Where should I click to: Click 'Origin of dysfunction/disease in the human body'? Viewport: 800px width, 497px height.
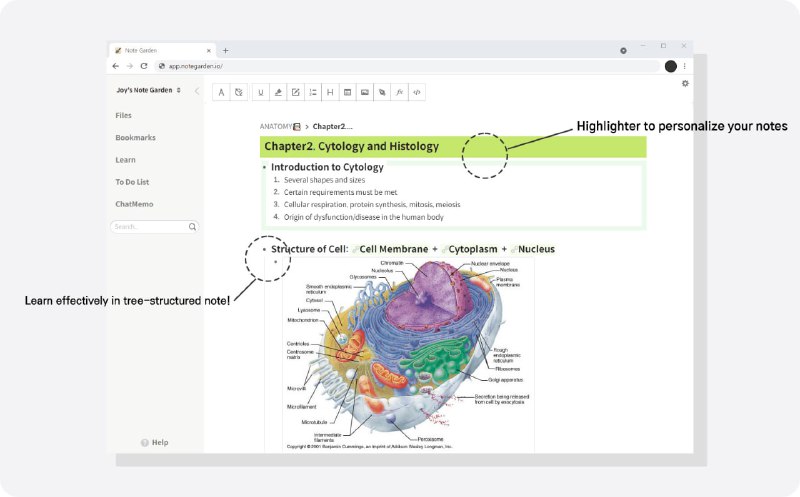pyautogui.click(x=364, y=217)
